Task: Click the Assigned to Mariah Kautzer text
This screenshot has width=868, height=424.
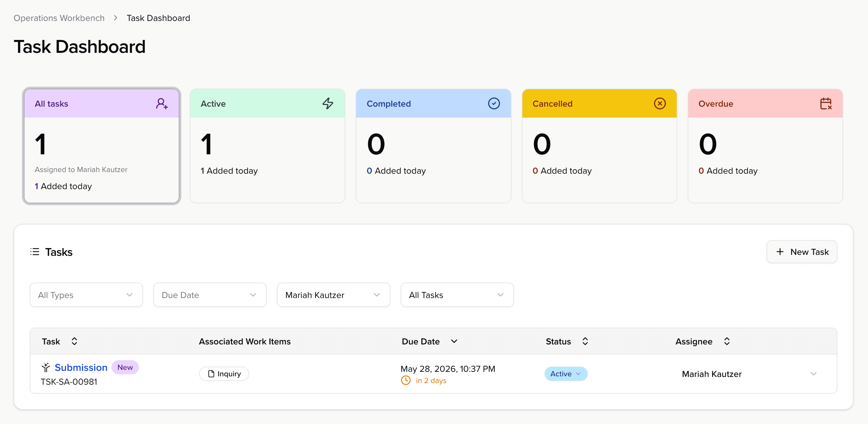Action: [81, 169]
